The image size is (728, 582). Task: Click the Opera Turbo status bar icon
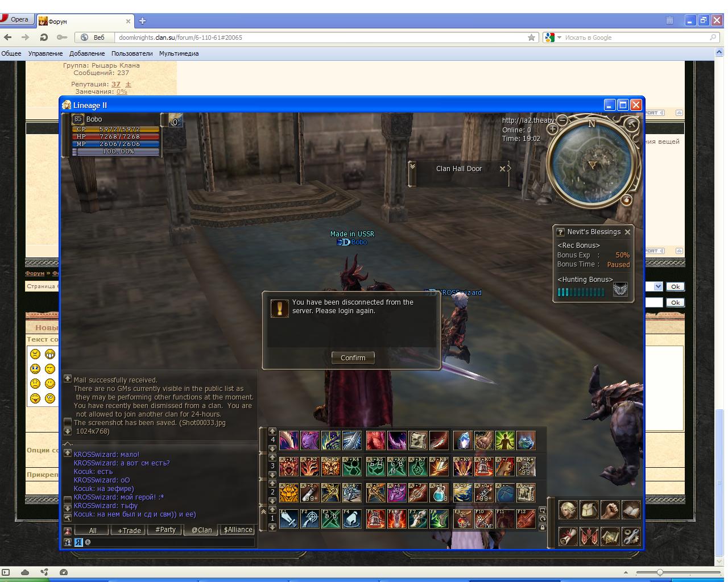(64, 572)
